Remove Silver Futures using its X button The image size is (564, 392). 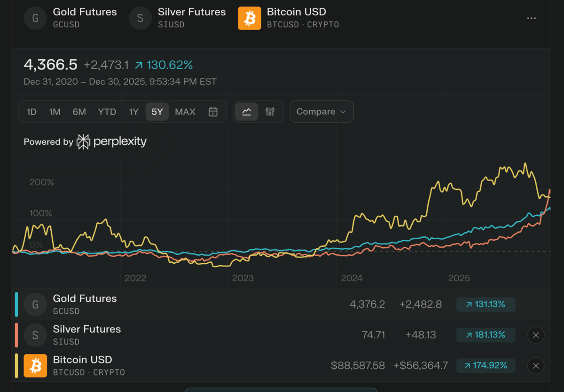point(535,335)
